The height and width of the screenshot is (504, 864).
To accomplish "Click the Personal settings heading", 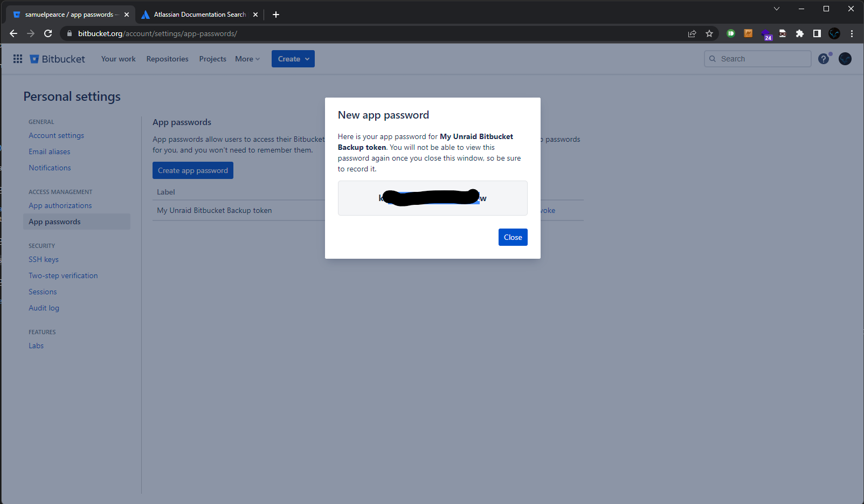I will [72, 96].
